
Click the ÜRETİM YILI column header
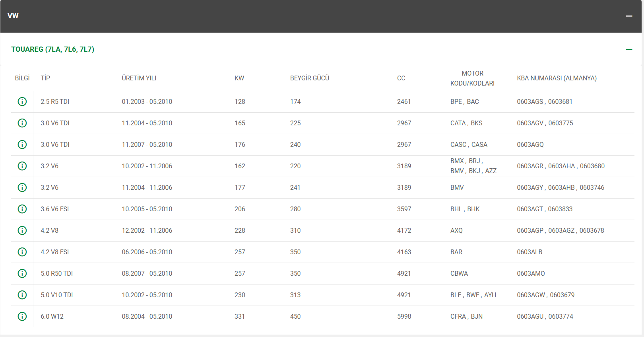139,78
